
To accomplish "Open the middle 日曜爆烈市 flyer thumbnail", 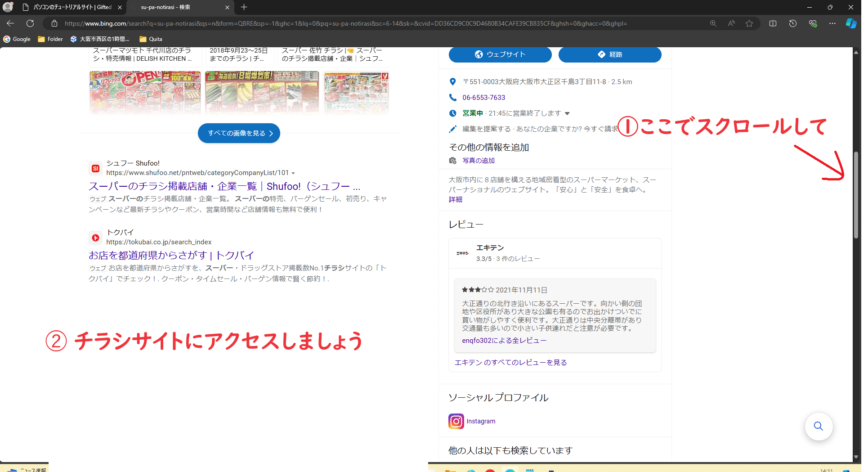I will (262, 92).
